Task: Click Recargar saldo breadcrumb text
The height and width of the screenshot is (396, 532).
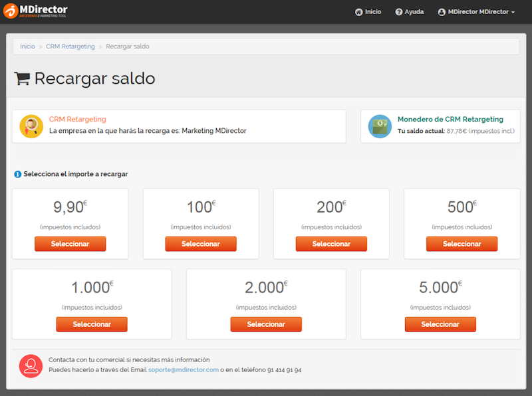Action: [x=128, y=47]
